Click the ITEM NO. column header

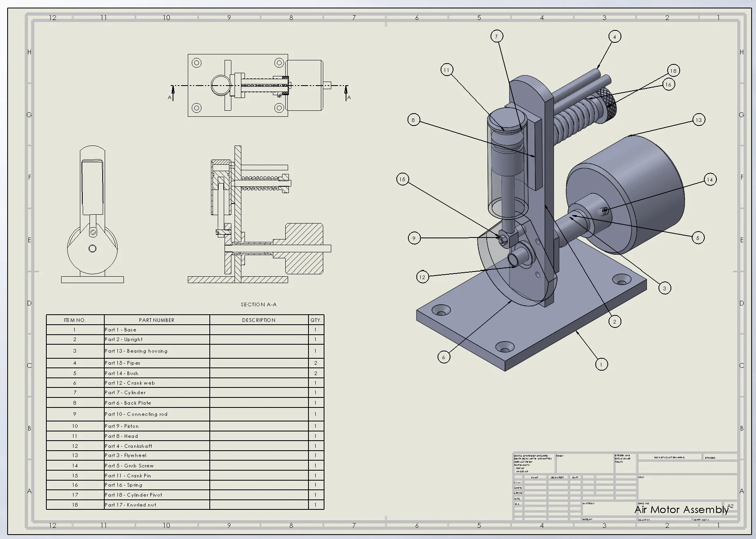click(x=75, y=320)
